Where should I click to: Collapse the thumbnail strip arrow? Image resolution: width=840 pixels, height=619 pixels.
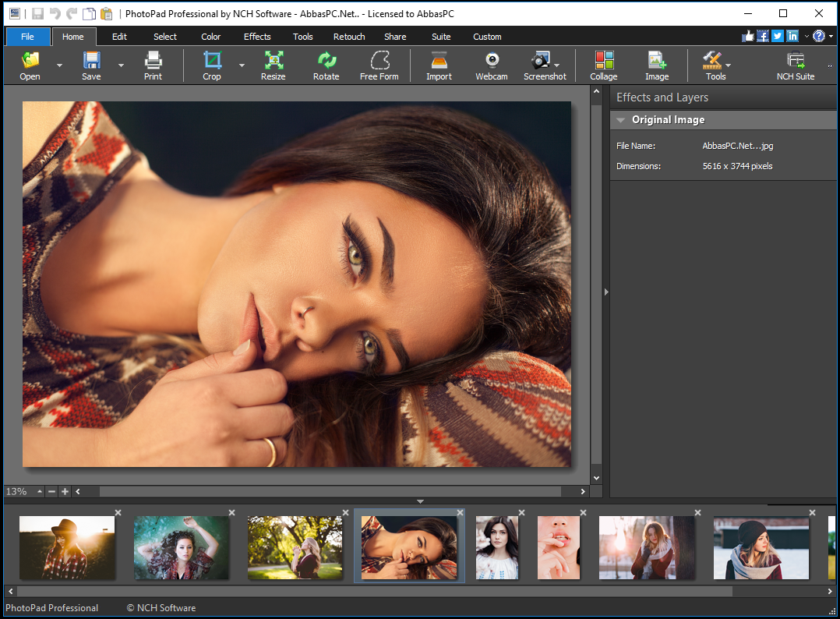(x=421, y=501)
